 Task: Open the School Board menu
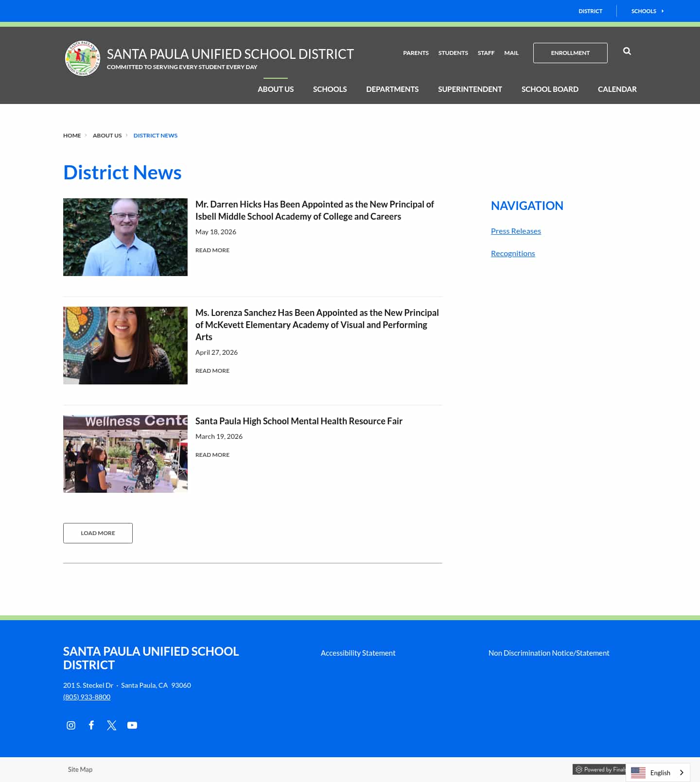(x=550, y=89)
